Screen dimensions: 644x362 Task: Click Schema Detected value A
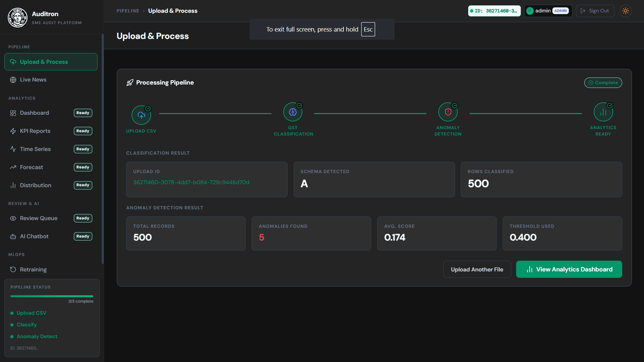[x=304, y=184]
